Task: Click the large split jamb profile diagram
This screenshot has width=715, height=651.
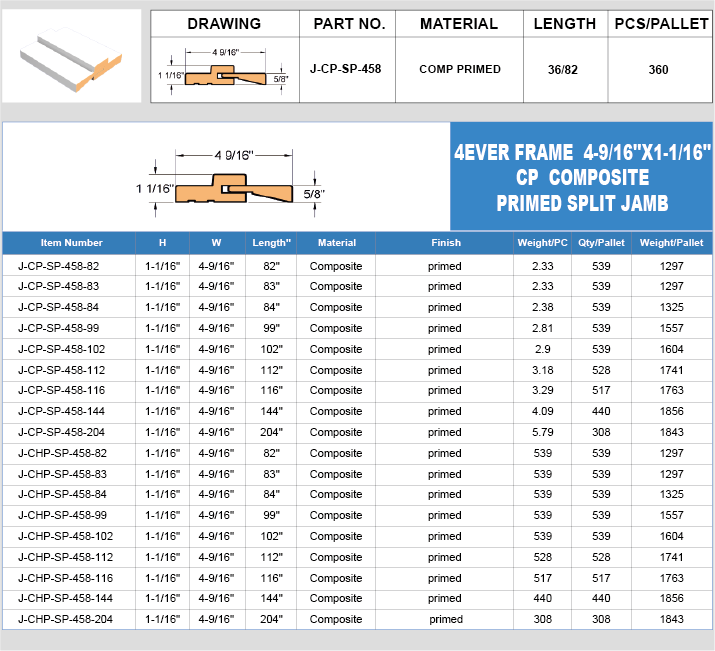Action: 230,183
